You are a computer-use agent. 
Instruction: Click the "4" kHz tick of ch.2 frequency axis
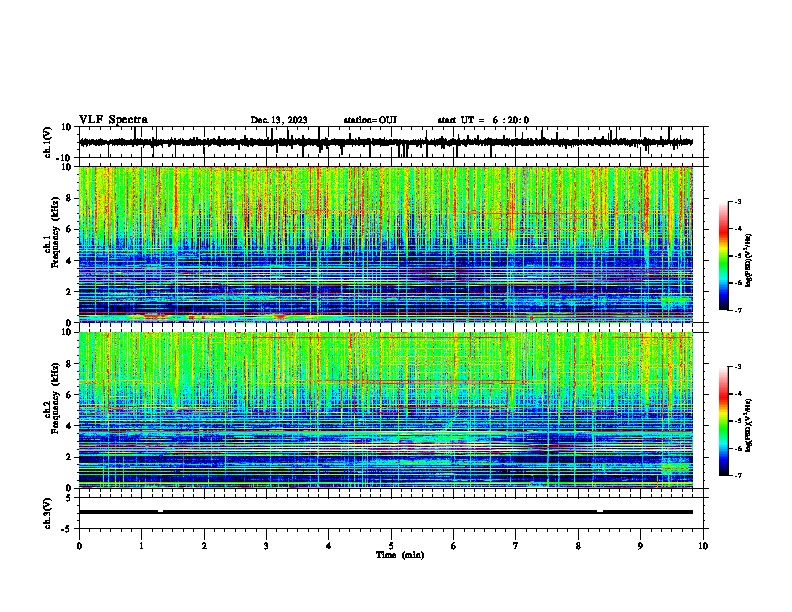(x=69, y=426)
